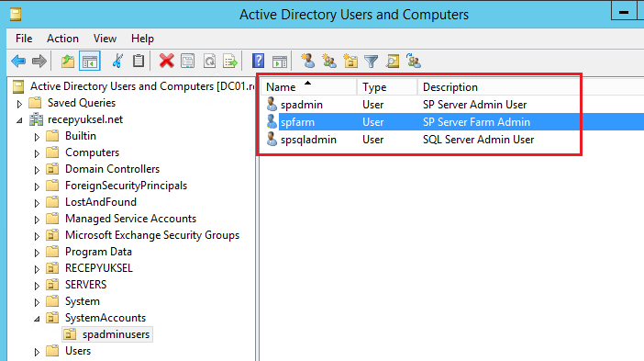Click Find objects toolbar icon
644x361 pixels.
(393, 62)
